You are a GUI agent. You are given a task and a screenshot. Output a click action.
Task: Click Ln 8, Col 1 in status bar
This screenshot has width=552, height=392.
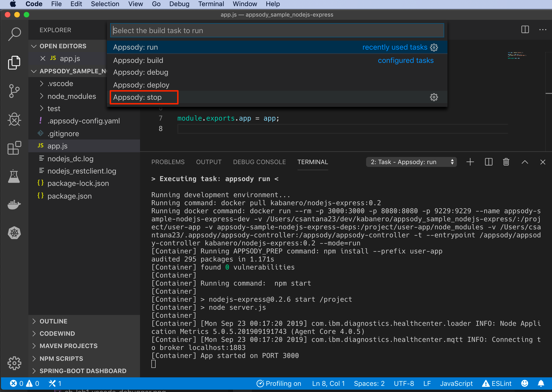click(329, 383)
